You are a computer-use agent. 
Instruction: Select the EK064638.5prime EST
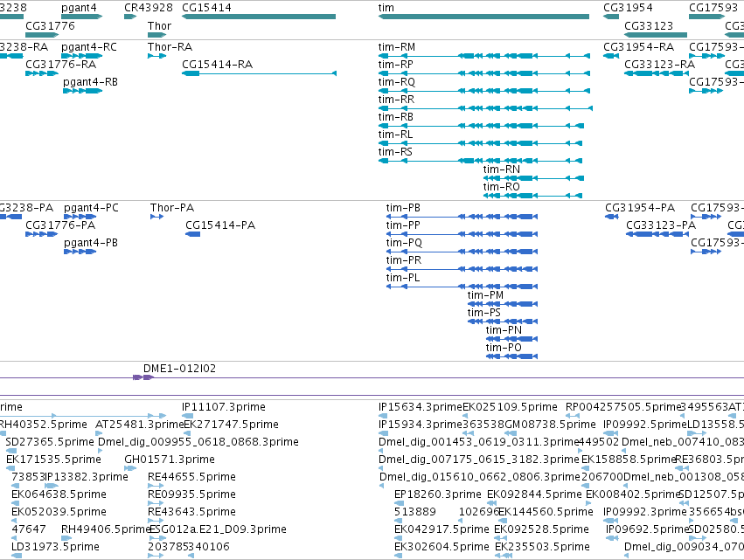tap(14, 503)
